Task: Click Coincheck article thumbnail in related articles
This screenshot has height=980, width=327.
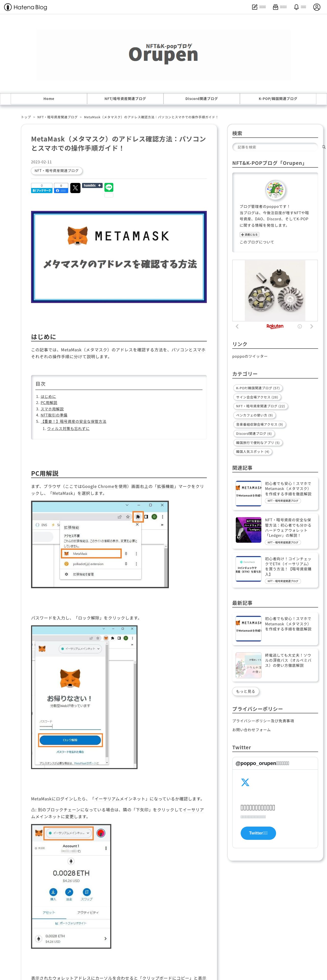Action: [249, 569]
